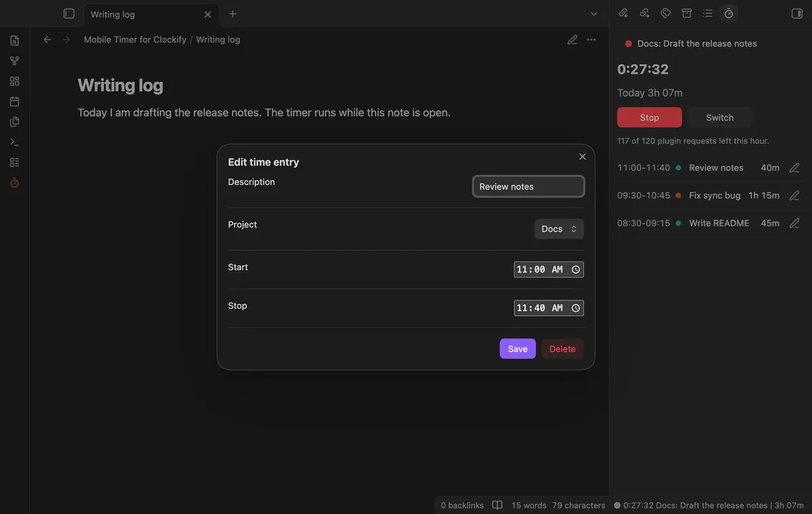Edit the Write README time entry
This screenshot has width=812, height=514.
pyautogui.click(x=794, y=223)
